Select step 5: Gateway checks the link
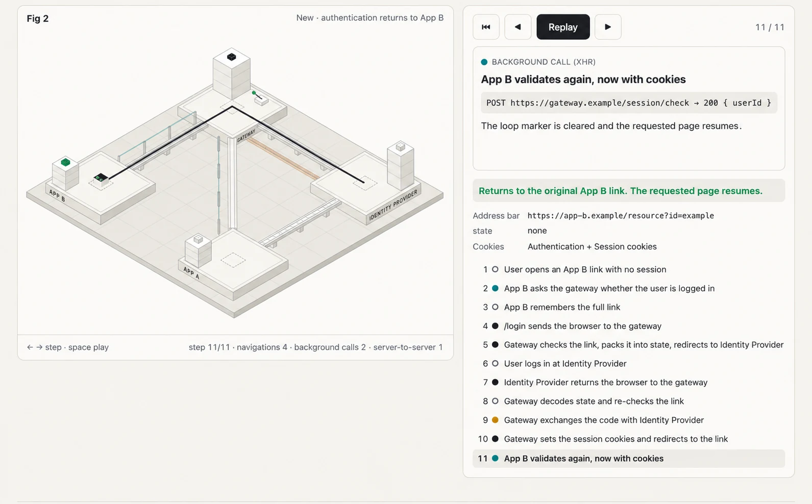812x504 pixels. (629, 345)
